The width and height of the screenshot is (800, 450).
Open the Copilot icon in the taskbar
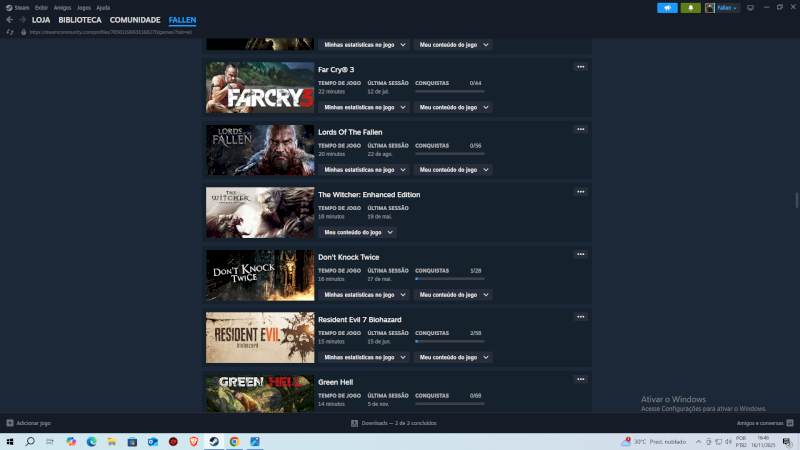coord(71,442)
